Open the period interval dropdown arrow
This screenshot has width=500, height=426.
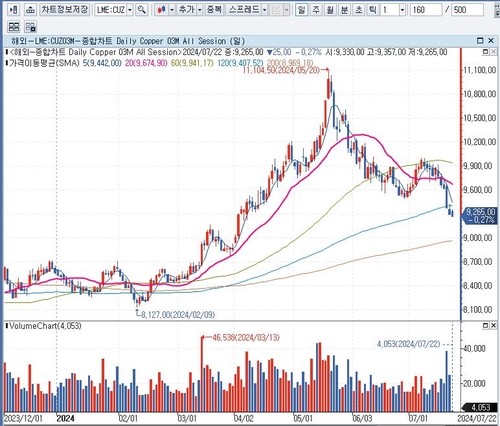point(402,10)
